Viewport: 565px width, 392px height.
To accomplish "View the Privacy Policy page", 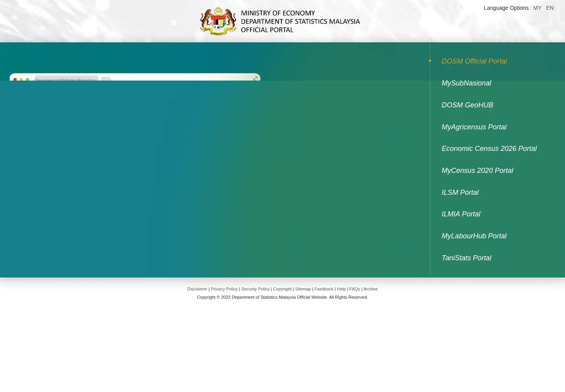I will (x=224, y=289).
